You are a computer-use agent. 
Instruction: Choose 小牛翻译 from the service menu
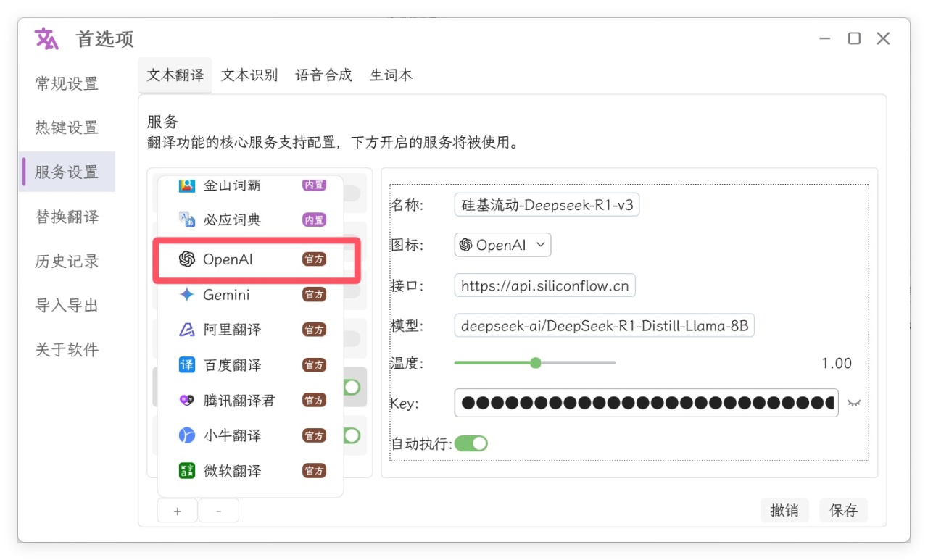coord(250,435)
